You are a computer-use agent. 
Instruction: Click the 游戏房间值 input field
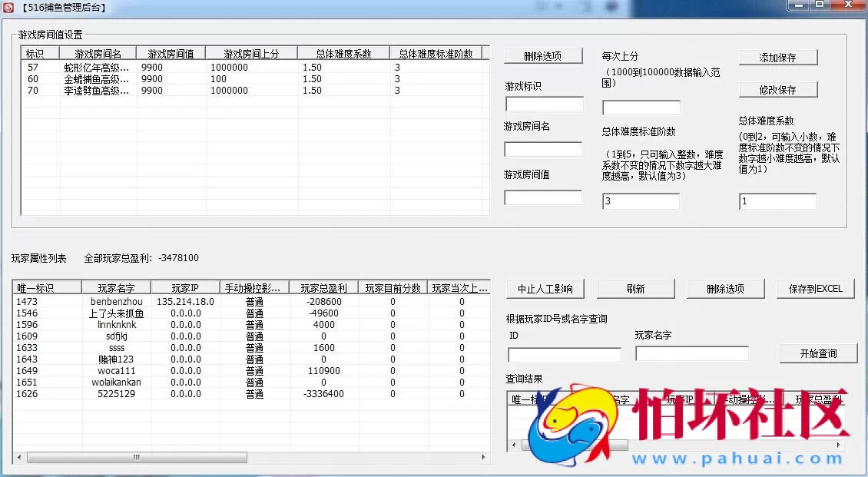(x=542, y=197)
